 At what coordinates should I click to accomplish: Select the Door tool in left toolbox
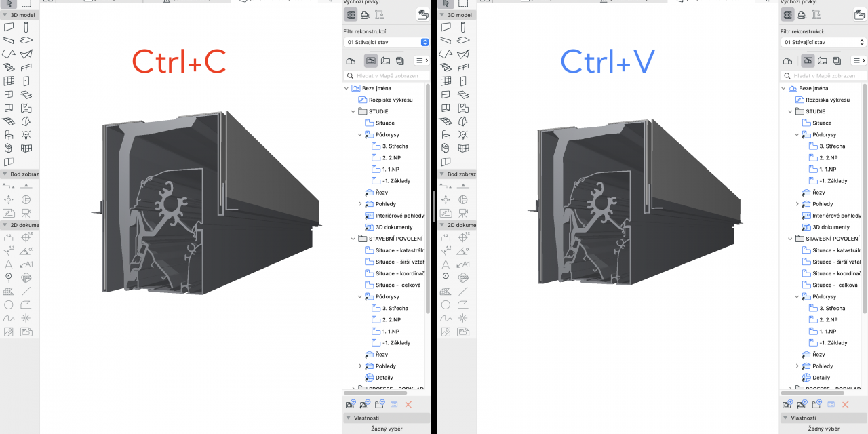(26, 81)
